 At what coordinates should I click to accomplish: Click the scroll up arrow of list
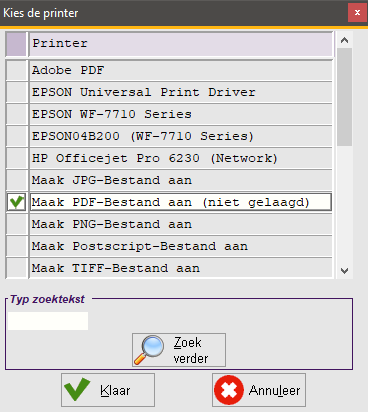click(x=344, y=40)
